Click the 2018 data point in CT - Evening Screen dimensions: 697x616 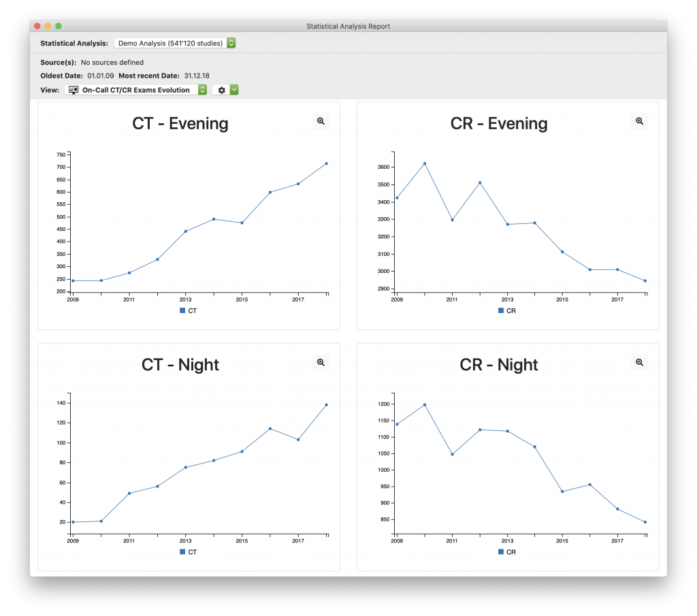(326, 163)
